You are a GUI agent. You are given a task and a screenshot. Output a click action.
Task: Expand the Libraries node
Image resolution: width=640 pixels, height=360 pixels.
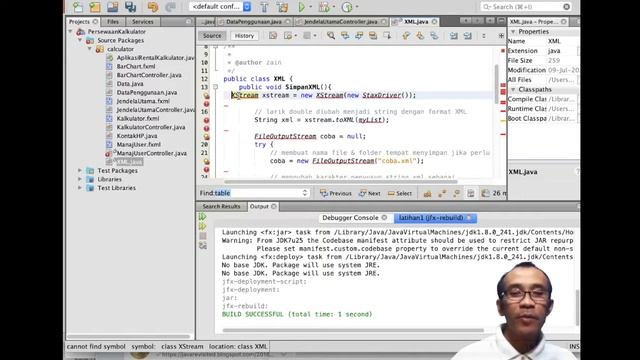pyautogui.click(x=80, y=179)
